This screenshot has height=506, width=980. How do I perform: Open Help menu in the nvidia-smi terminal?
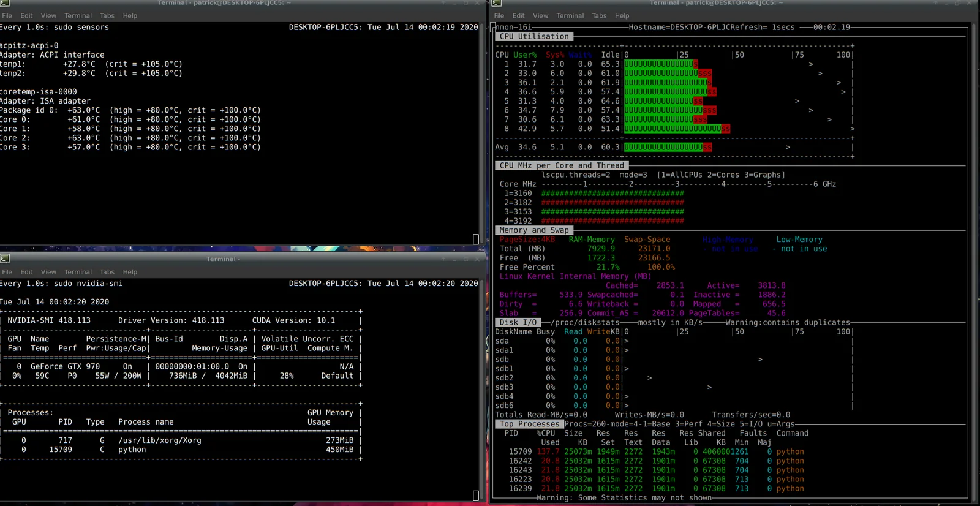[x=130, y=272]
